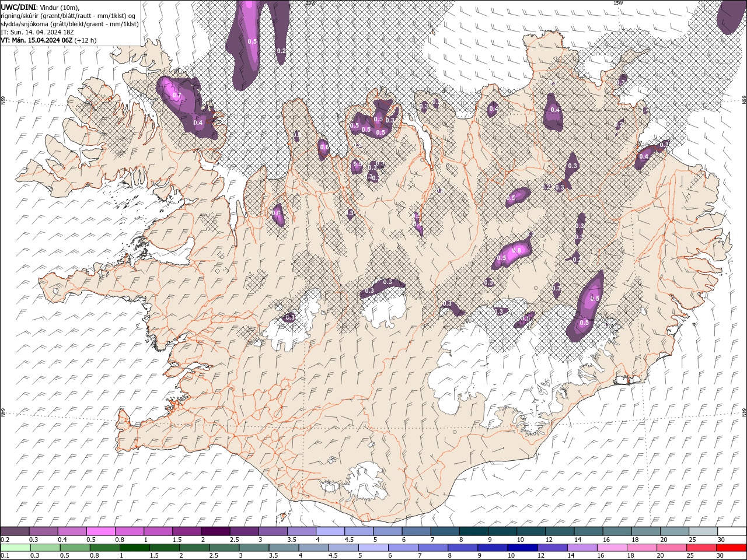Click the "VT: Mán. 15.04.2024 06Z" line

point(37,40)
